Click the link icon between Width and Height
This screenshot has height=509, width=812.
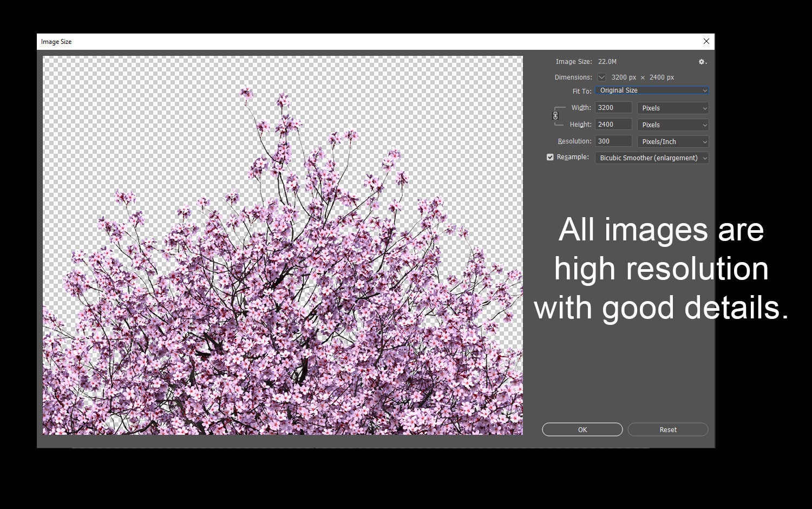point(556,116)
